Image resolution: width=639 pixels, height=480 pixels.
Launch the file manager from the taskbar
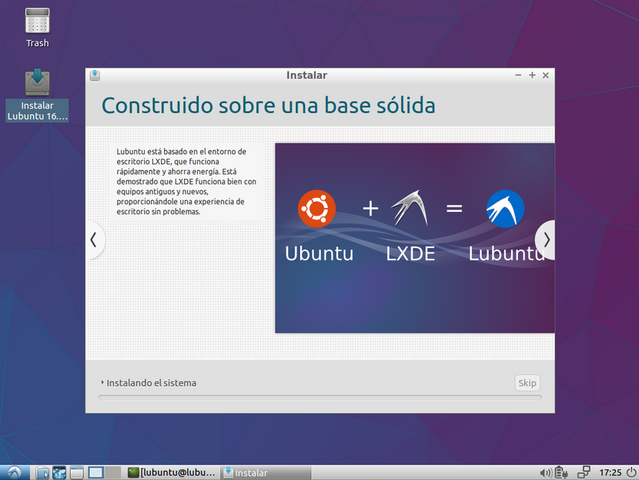click(x=42, y=473)
